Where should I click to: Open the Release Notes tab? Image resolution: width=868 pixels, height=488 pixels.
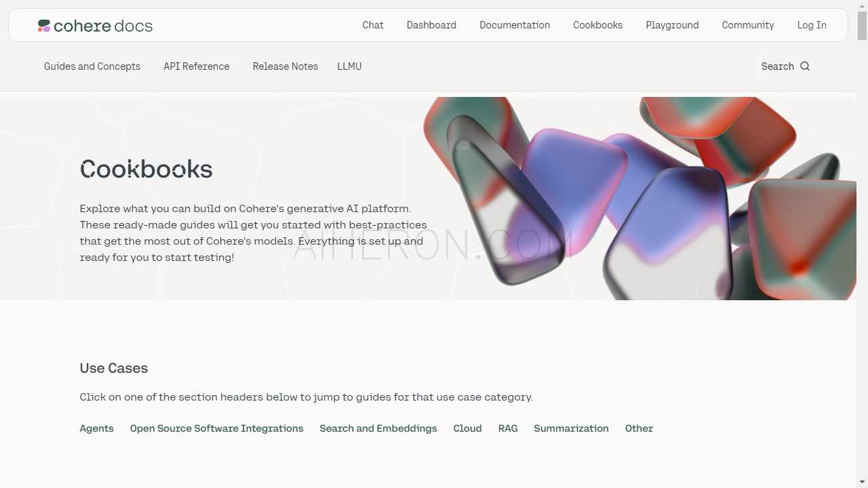point(285,66)
